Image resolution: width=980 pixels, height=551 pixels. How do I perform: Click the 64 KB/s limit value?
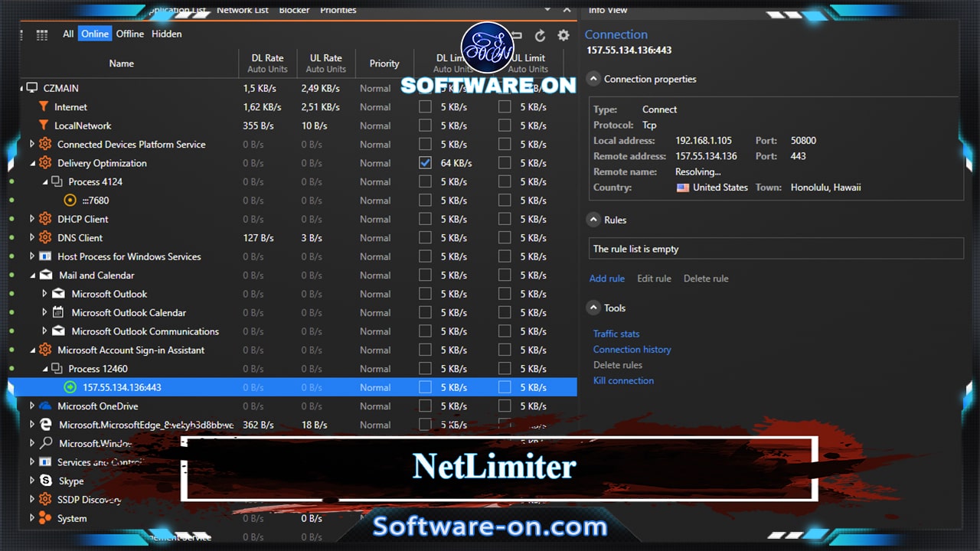456,163
